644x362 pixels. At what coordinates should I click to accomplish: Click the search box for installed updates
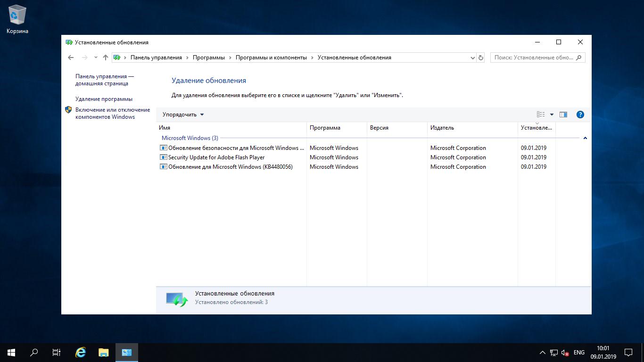pos(538,58)
